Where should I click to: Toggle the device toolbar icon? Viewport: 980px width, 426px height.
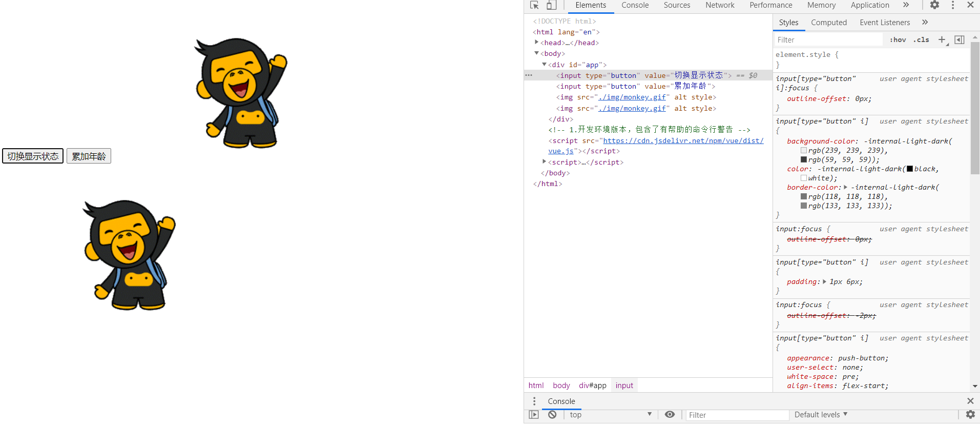tap(551, 5)
